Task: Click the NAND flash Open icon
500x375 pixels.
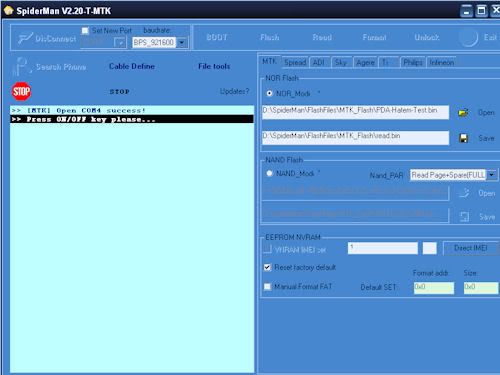Action: (x=464, y=193)
